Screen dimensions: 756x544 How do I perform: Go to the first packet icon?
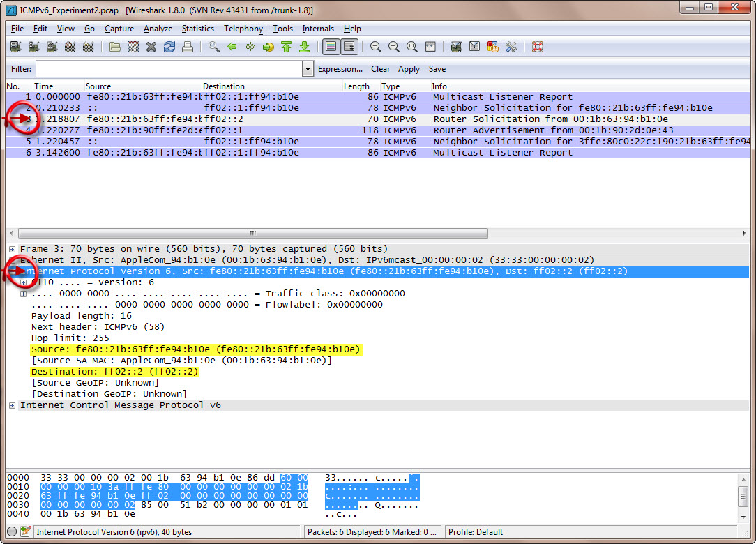click(286, 47)
